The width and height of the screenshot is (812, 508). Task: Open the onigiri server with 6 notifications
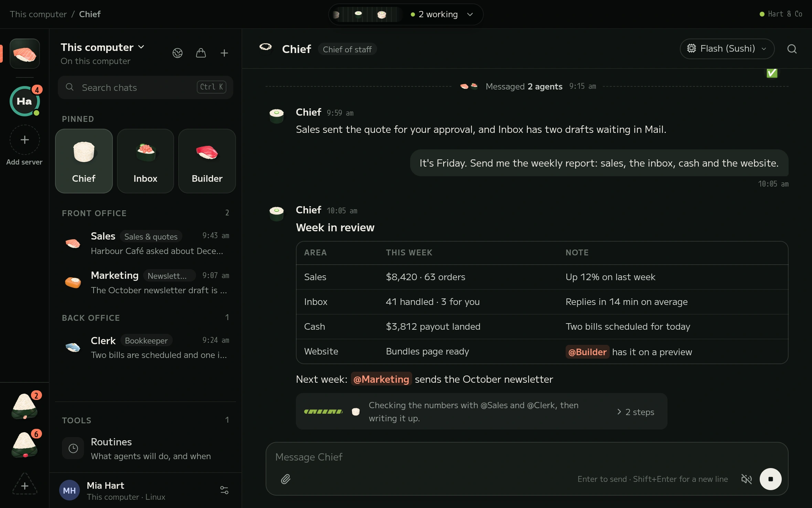tap(24, 445)
